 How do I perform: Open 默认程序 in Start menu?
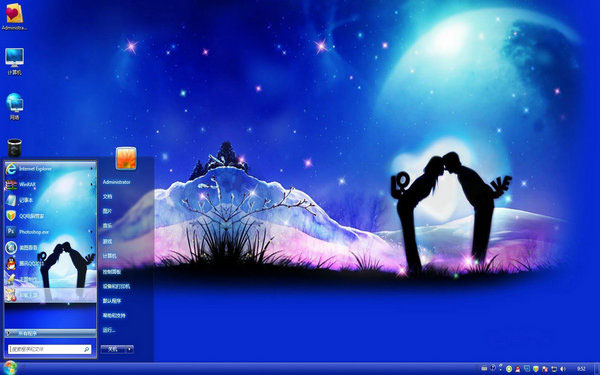(x=112, y=301)
